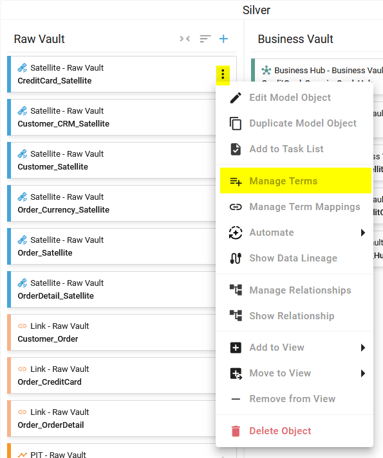Click the three-dot menu on CreditCard_Satellite

[223, 74]
